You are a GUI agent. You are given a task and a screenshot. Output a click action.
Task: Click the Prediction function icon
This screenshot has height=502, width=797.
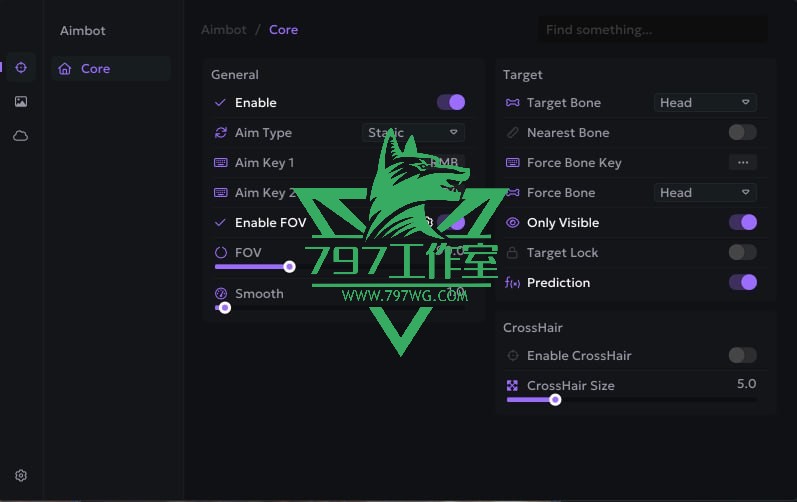pos(513,283)
